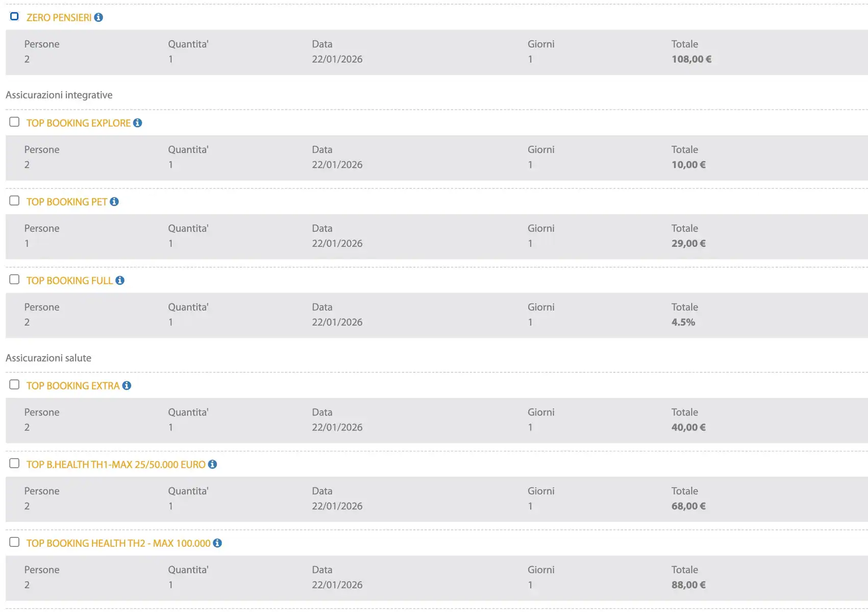The width and height of the screenshot is (868, 612).
Task: Show info for TOP BOOKING EXPLORE
Action: pos(137,123)
